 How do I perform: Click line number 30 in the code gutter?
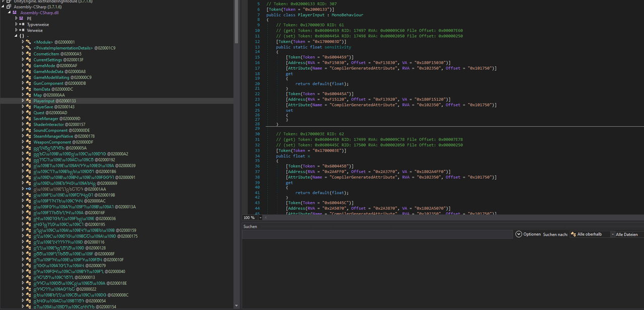coord(257,134)
